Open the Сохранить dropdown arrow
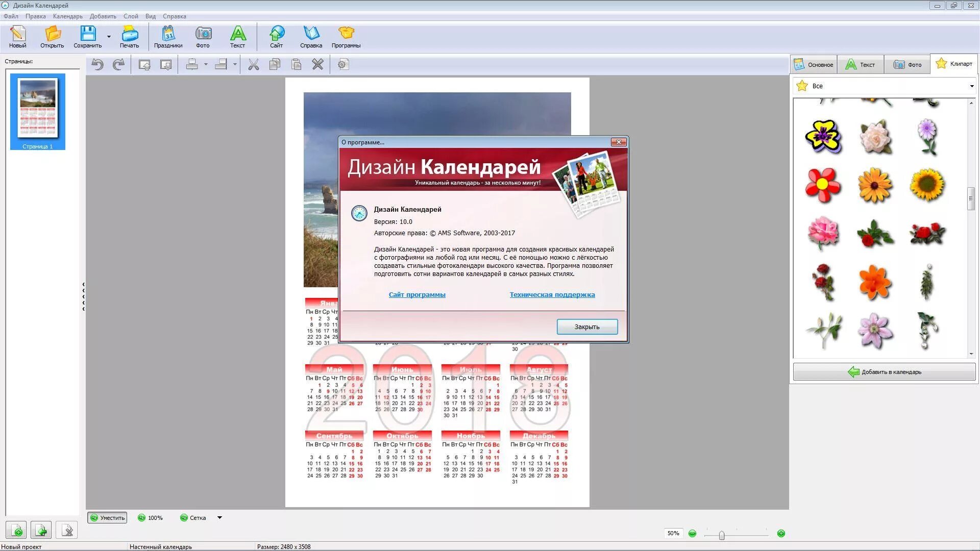 (109, 37)
